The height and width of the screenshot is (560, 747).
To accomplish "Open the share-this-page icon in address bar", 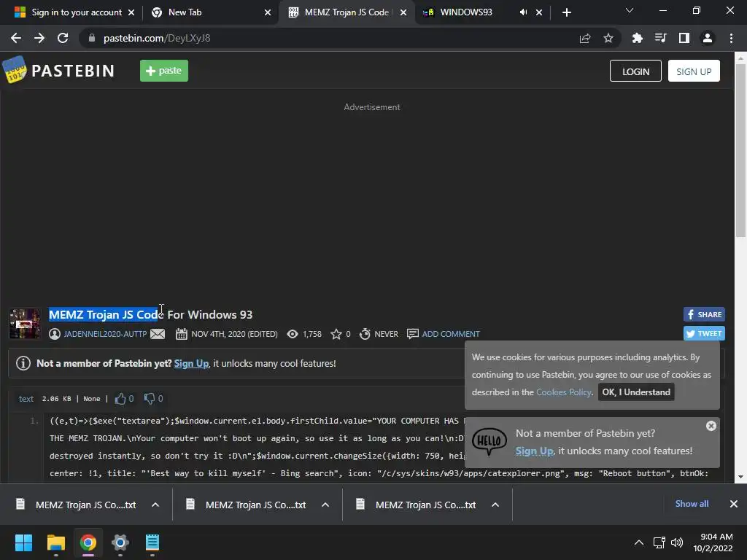I will [585, 38].
